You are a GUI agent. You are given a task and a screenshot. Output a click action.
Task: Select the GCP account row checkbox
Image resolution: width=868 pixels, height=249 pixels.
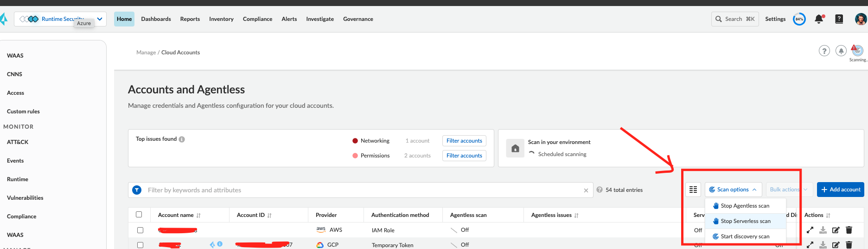pos(140,245)
